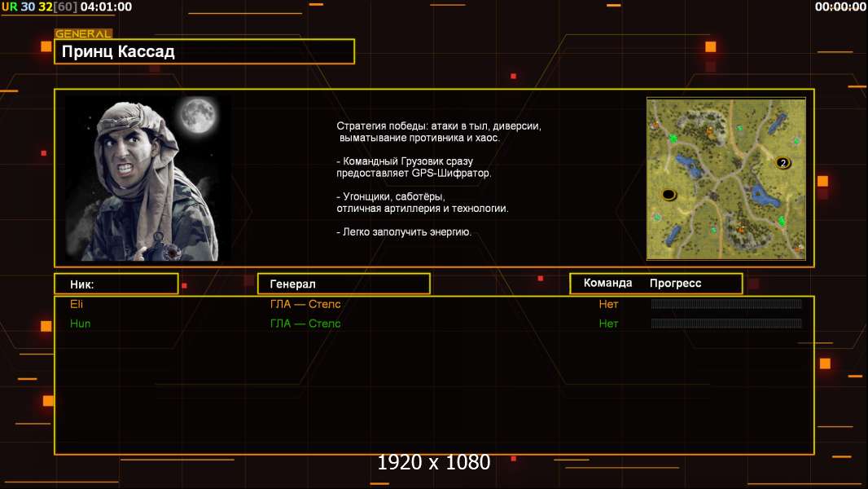The width and height of the screenshot is (868, 489).
Task: Click the Прогресс column header
Action: click(x=675, y=283)
